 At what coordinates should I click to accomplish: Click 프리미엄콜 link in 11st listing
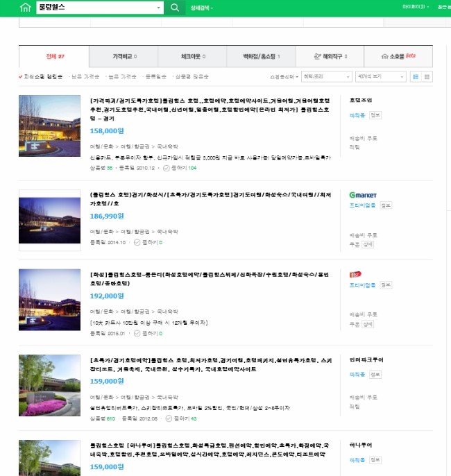coord(362,285)
